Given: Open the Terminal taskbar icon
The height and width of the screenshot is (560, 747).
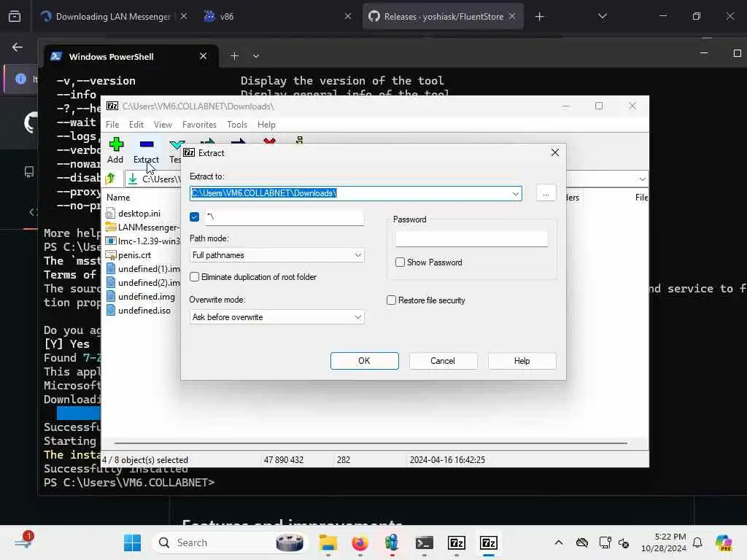Looking at the screenshot, I should 424,542.
